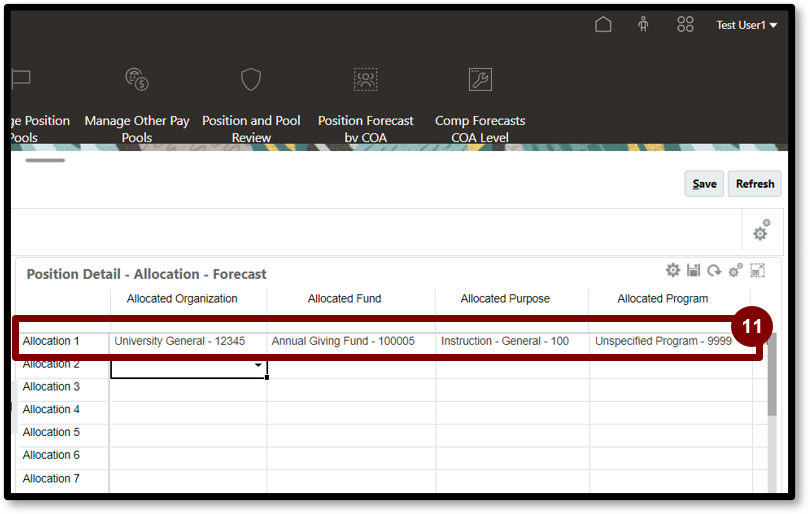Click Allocation 5 Allocated Purpose cell

tap(512, 436)
